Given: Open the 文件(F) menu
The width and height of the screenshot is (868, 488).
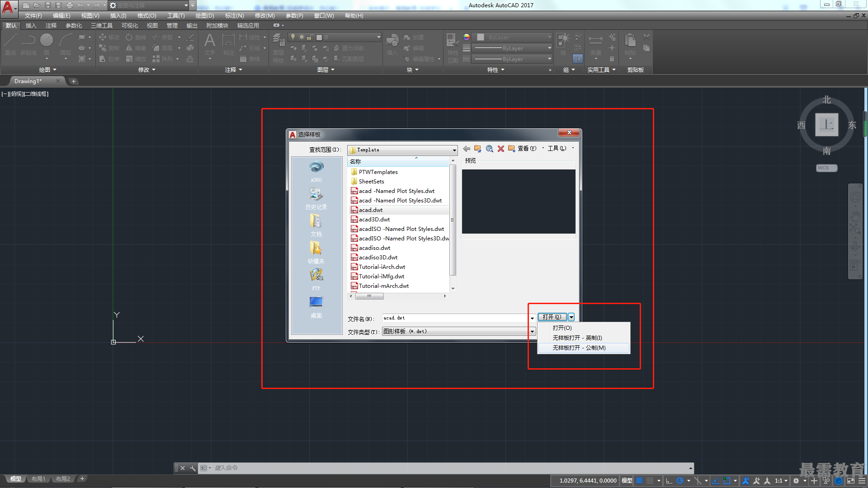Looking at the screenshot, I should [x=33, y=16].
